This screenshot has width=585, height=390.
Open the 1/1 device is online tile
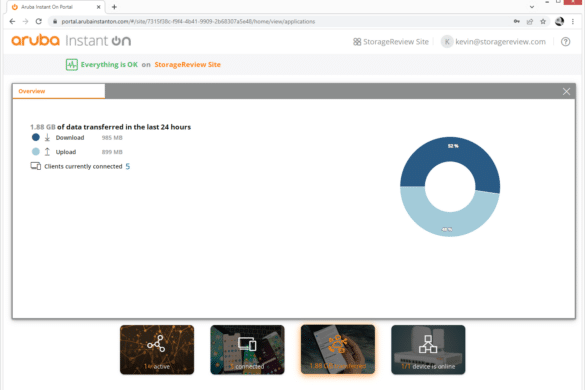pyautogui.click(x=428, y=350)
